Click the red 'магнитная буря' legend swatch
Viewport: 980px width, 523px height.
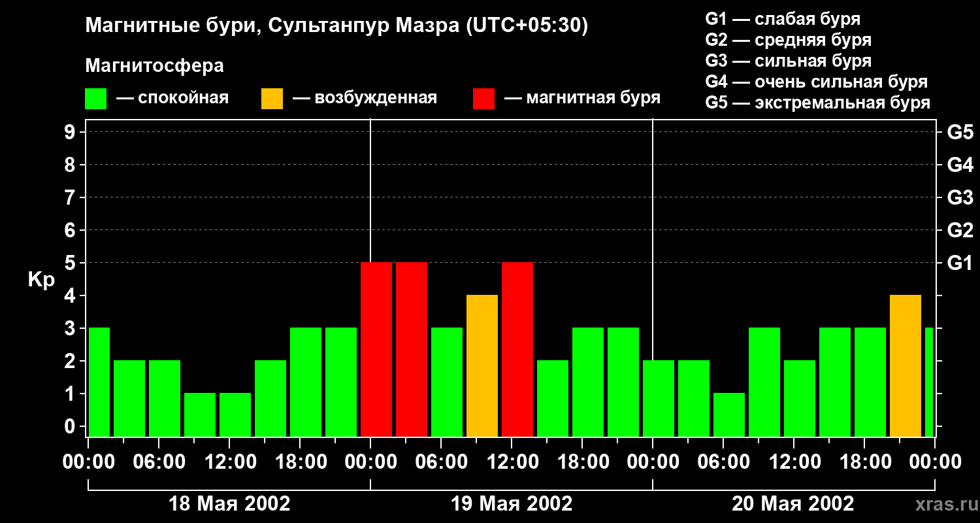coord(484,99)
